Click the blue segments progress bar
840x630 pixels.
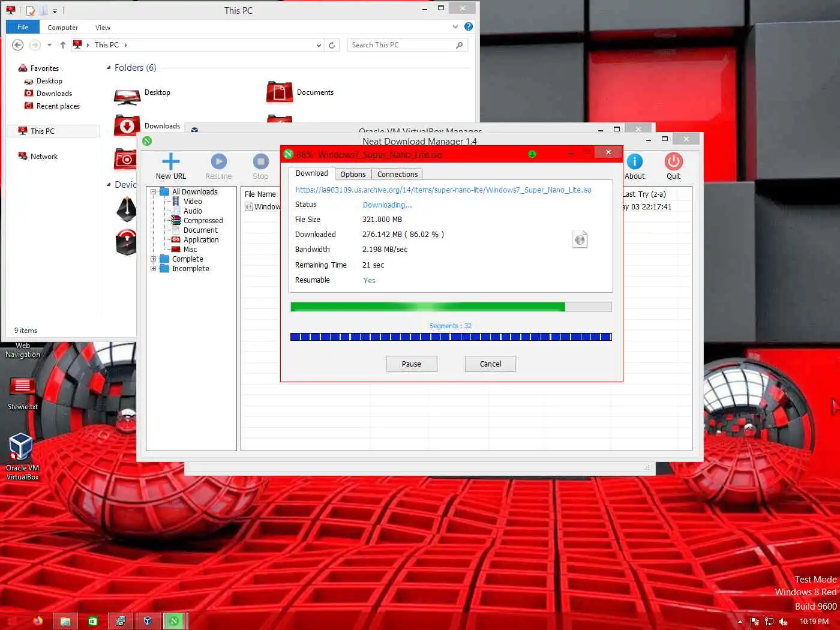[451, 337]
